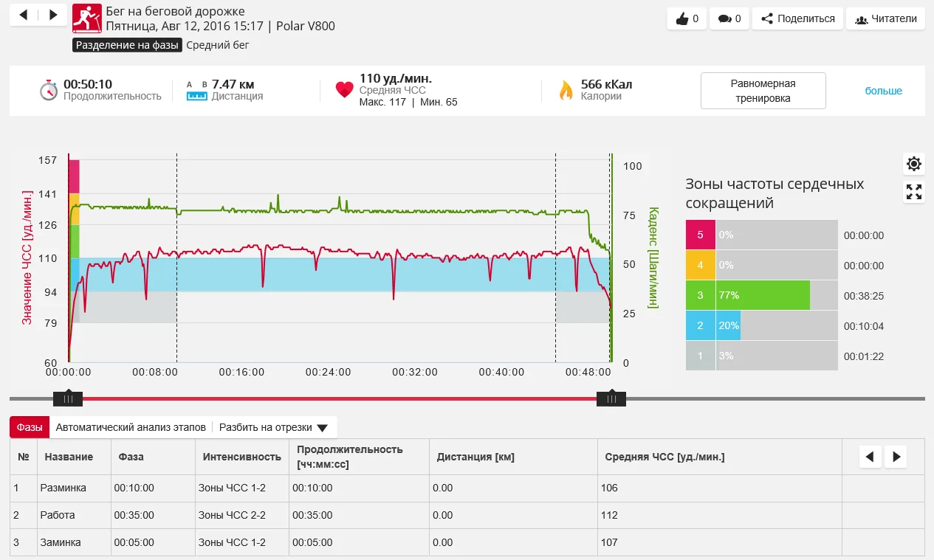This screenshot has height=560, width=934.
Task: Expand chart to fullscreen
Action: [914, 193]
